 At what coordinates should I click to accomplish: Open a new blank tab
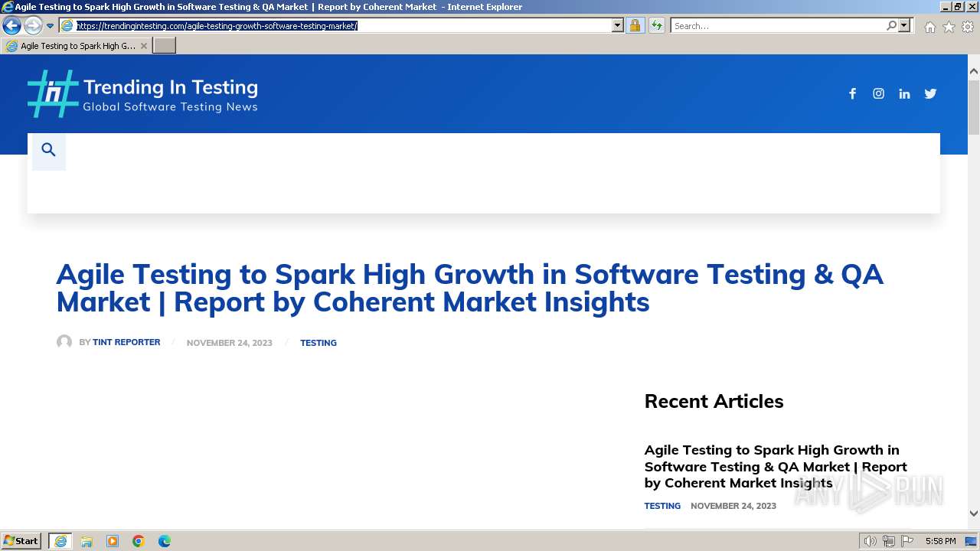165,46
